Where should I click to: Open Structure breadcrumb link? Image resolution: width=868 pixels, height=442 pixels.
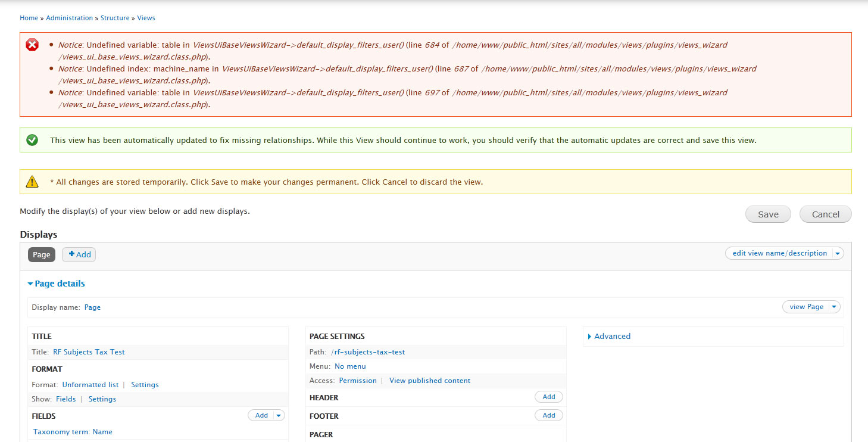pos(115,18)
